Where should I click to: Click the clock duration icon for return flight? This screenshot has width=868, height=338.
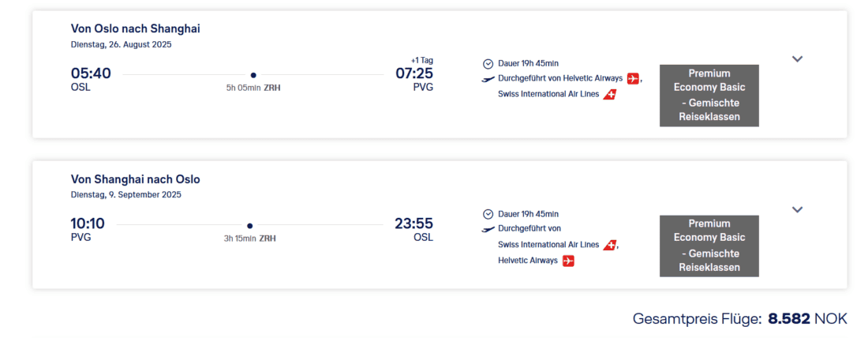(488, 214)
